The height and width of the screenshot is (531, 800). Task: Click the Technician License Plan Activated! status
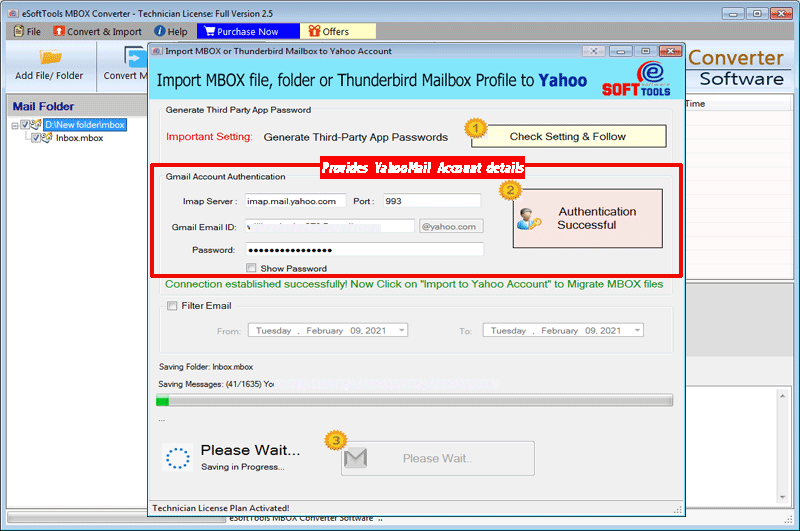(221, 508)
